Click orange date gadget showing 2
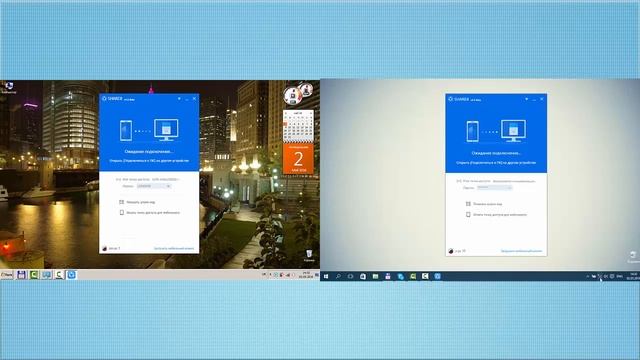Viewport: 640px width, 360px height. pyautogui.click(x=298, y=158)
